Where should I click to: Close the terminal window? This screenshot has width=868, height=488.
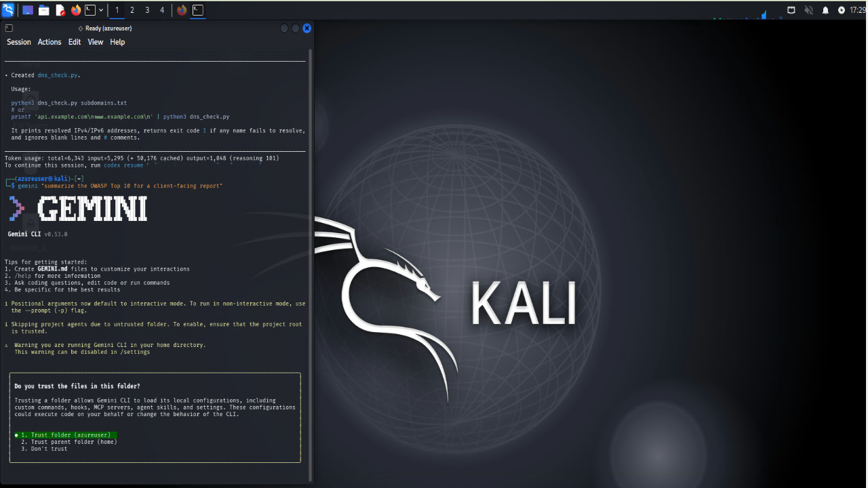point(307,28)
